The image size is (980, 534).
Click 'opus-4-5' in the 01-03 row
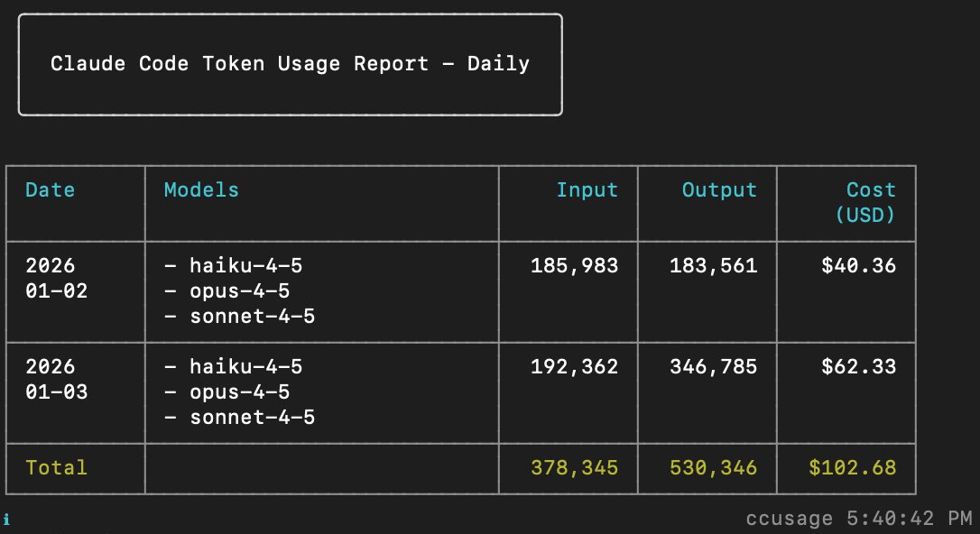pyautogui.click(x=239, y=392)
